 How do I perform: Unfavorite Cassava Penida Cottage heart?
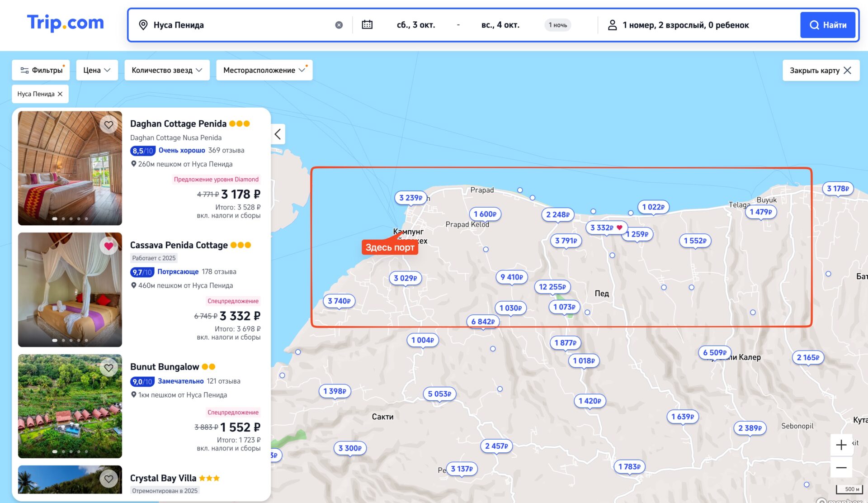(x=108, y=246)
